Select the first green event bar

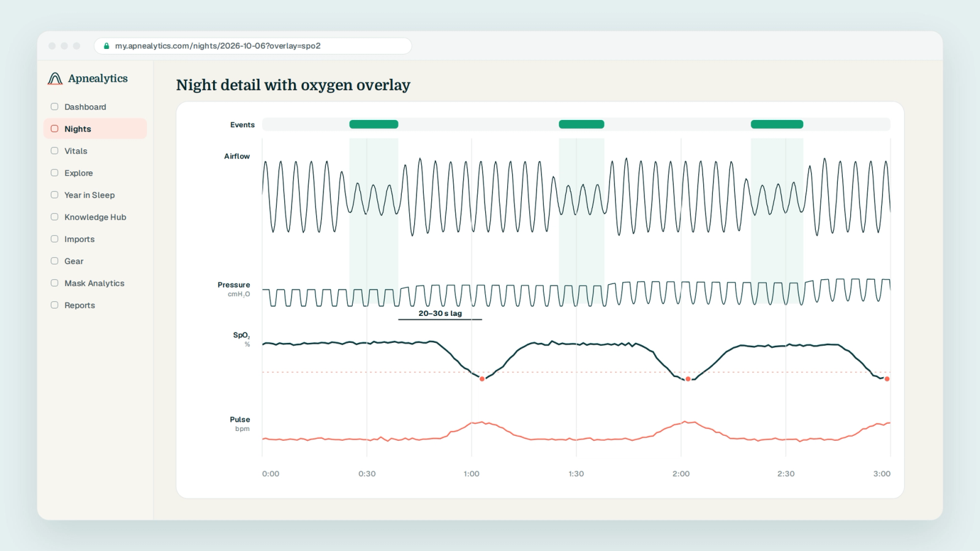pos(374,124)
